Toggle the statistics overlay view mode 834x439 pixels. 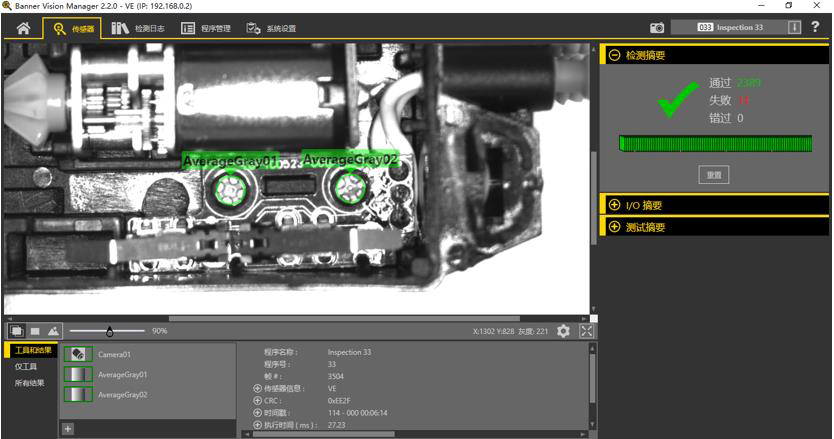click(x=53, y=331)
